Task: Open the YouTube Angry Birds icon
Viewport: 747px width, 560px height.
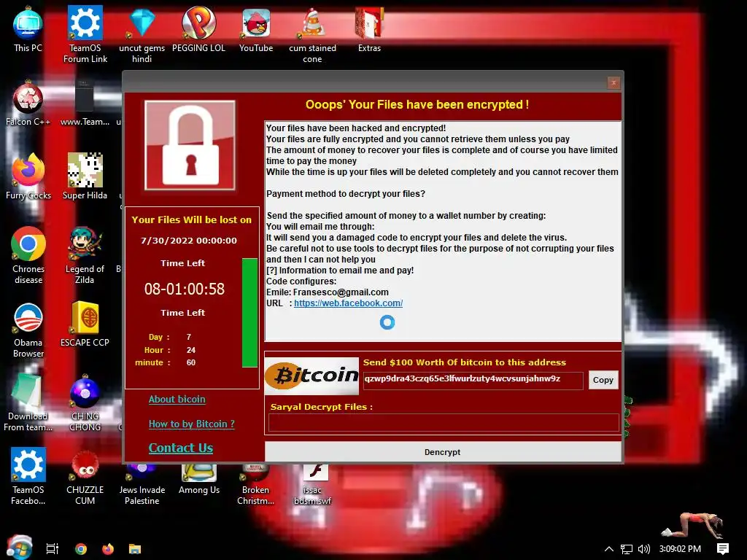Action: point(256,29)
